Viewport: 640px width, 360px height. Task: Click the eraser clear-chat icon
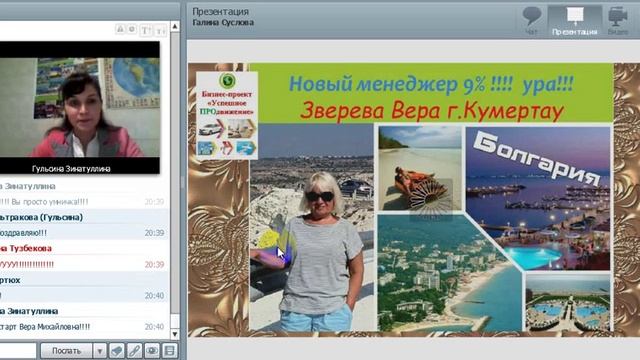click(x=117, y=351)
